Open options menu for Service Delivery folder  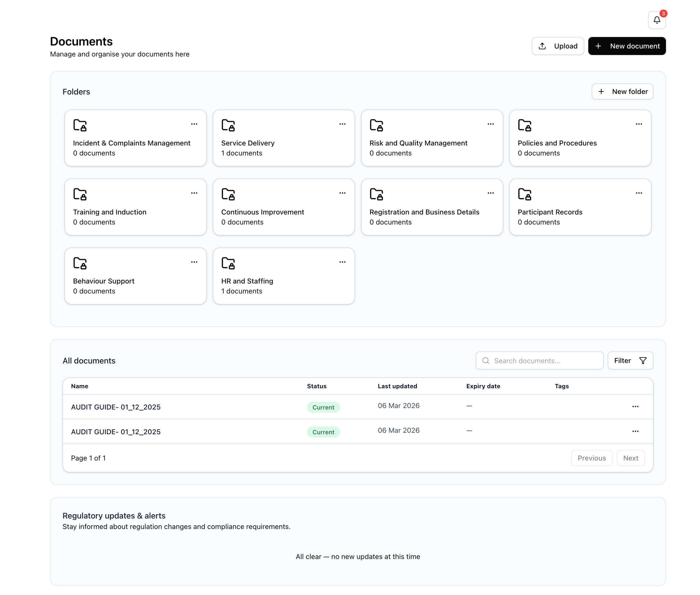tap(342, 124)
